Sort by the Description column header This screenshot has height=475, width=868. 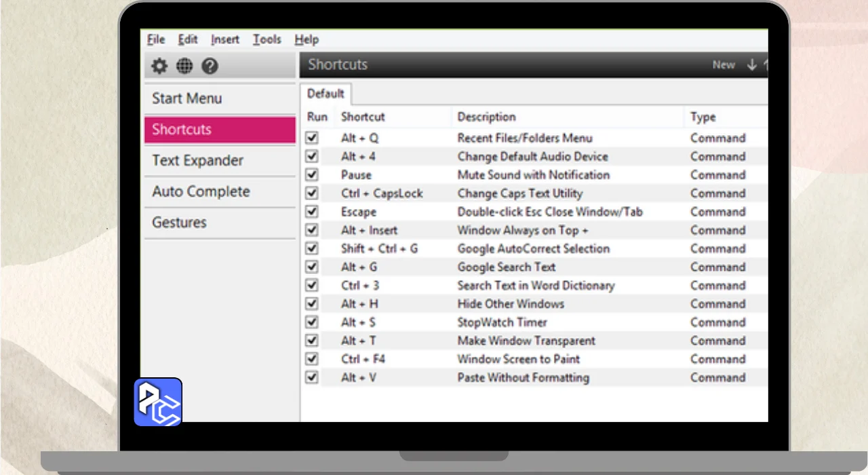[486, 117]
